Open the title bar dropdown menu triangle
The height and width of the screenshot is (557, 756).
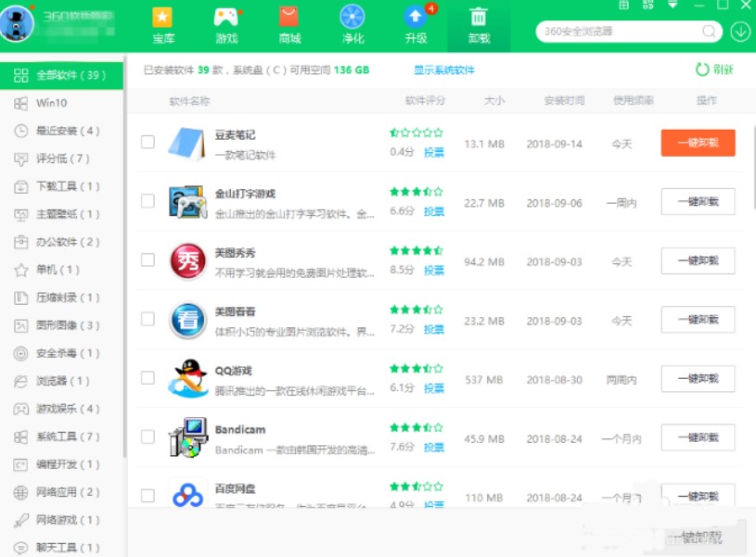(673, 5)
